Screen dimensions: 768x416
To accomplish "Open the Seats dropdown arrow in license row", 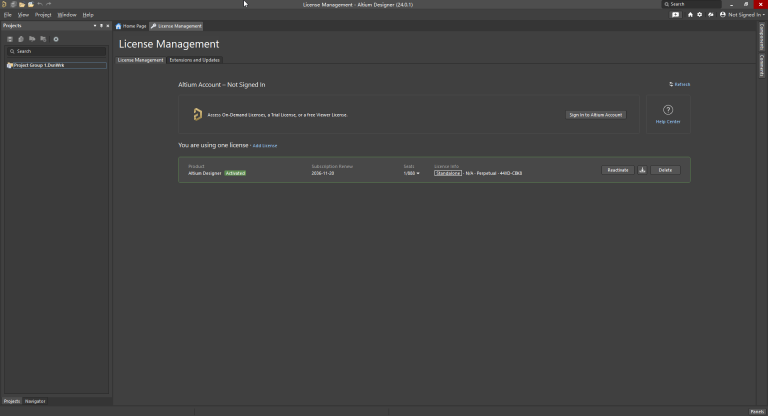I will coord(418,173).
